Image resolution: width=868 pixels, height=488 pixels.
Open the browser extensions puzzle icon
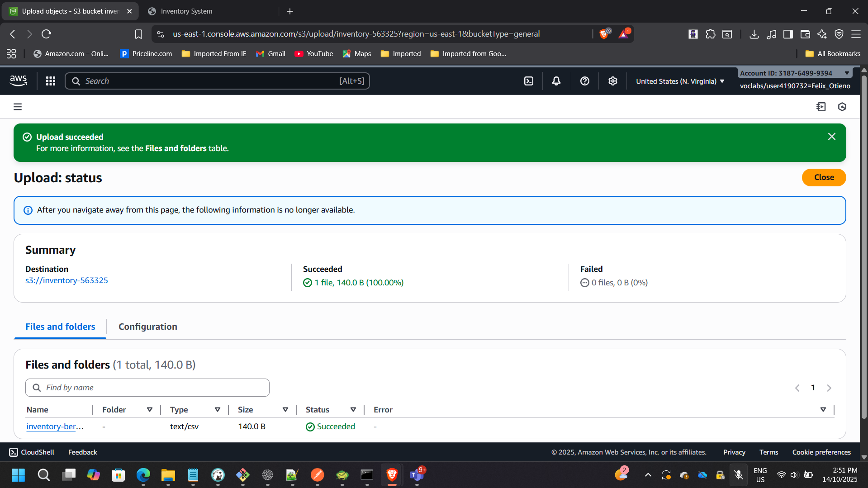(x=710, y=34)
